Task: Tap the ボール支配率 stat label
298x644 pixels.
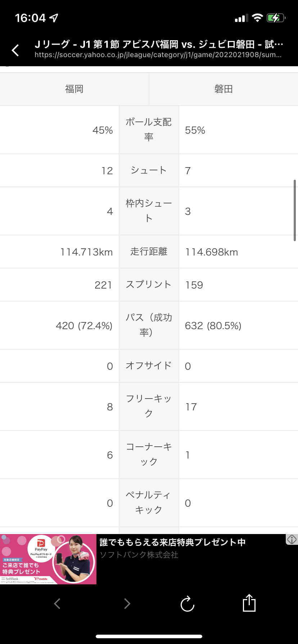Action: pos(149,130)
